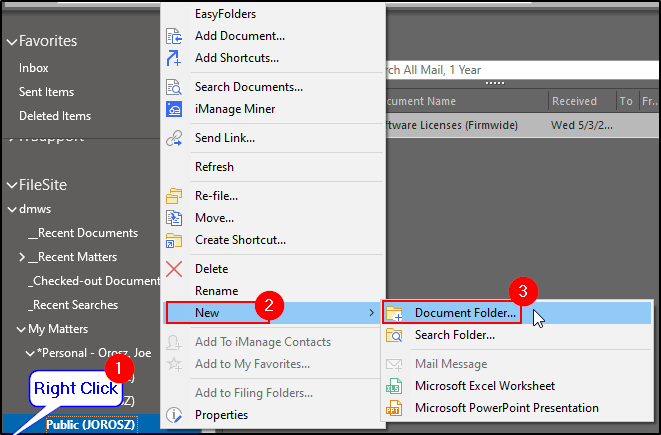The image size is (661, 435).
Task: Select Add Shortcuts... menu entry
Action: (236, 58)
